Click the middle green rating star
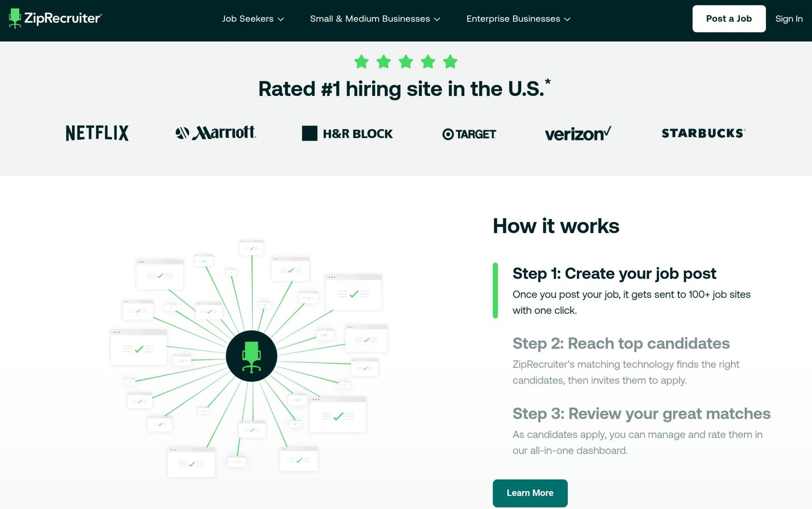Viewport: 812px width, 509px height. click(406, 62)
